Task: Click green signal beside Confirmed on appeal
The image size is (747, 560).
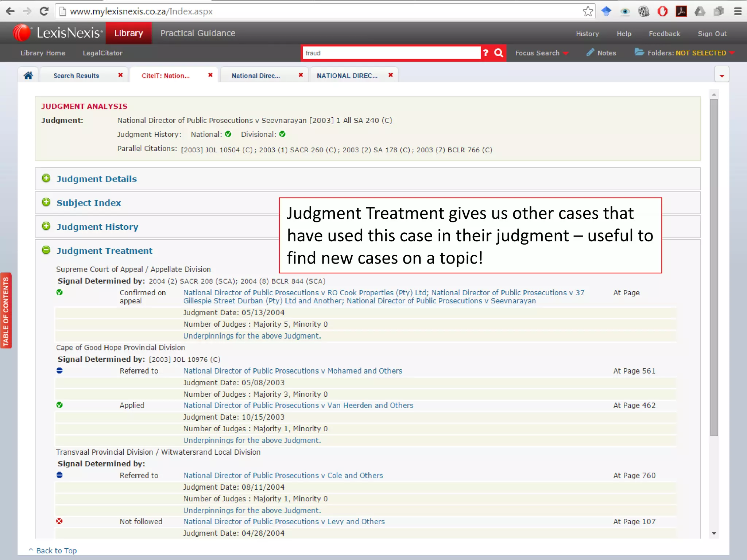Action: click(59, 292)
